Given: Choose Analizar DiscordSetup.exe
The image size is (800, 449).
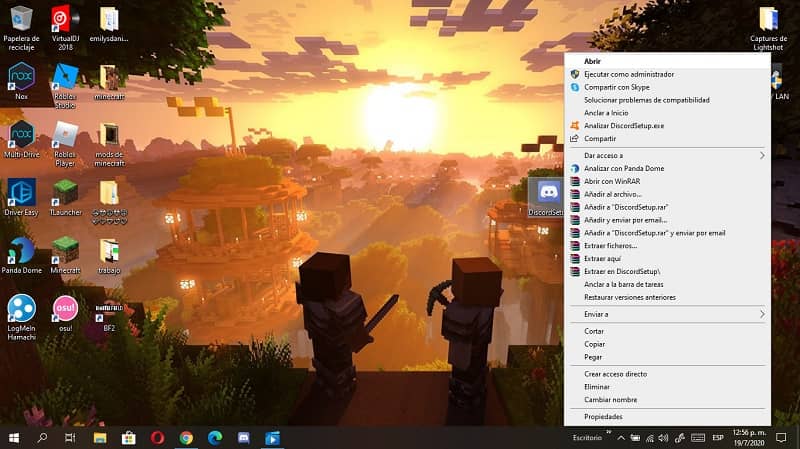Looking at the screenshot, I should 667,126.
